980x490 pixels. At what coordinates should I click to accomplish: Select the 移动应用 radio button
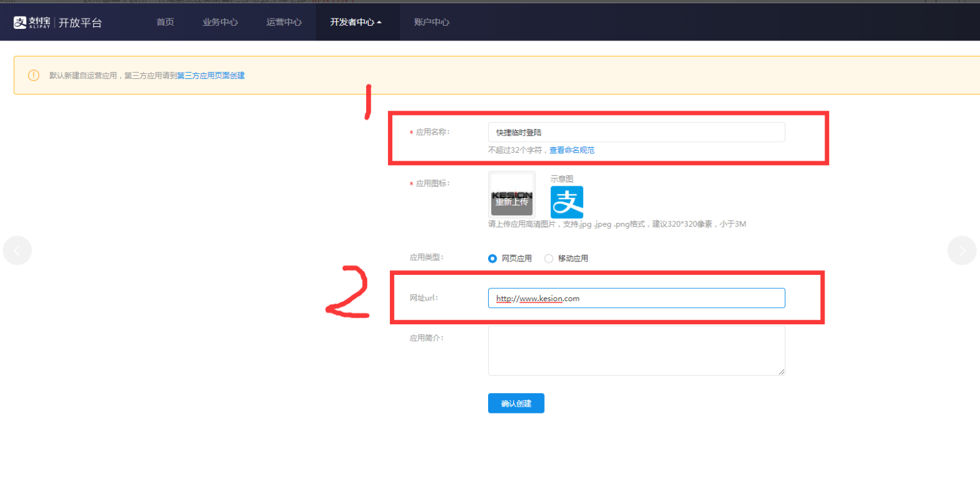click(548, 259)
